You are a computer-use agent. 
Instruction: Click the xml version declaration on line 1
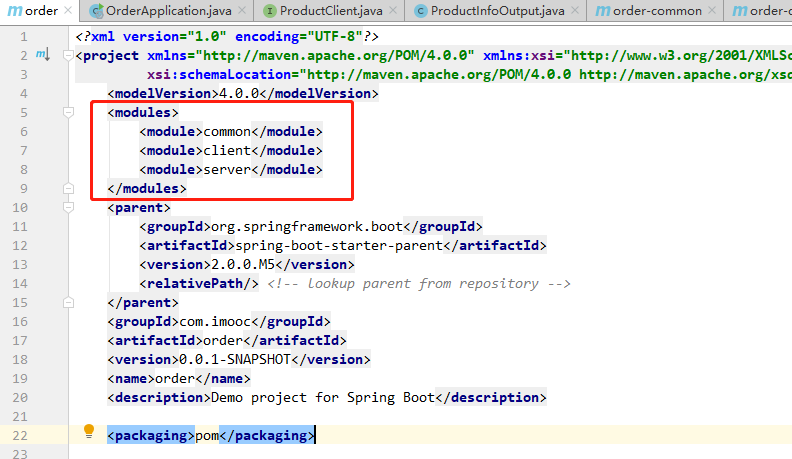click(227, 36)
